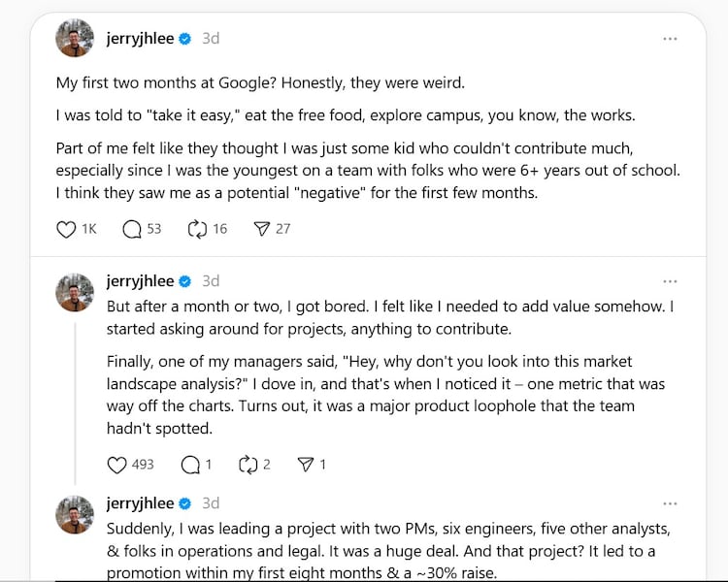Open more options menu on second post
Viewport: 728px width, 582px height.
point(670,281)
